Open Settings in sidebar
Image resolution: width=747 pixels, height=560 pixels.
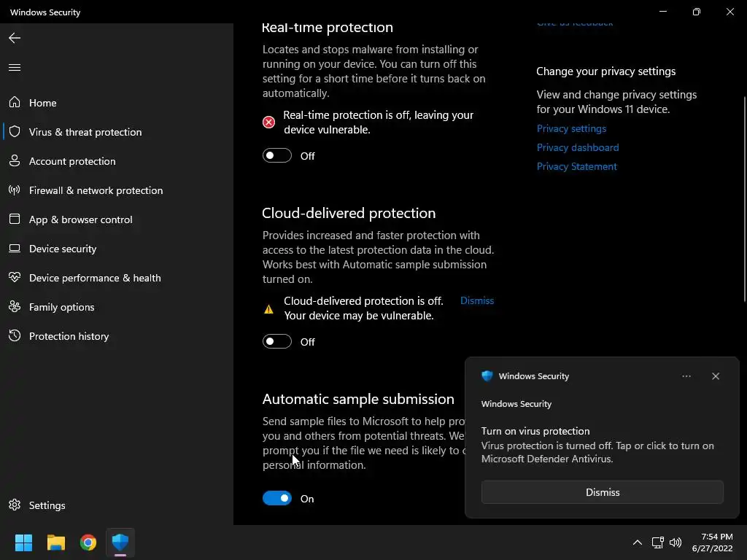click(117, 505)
